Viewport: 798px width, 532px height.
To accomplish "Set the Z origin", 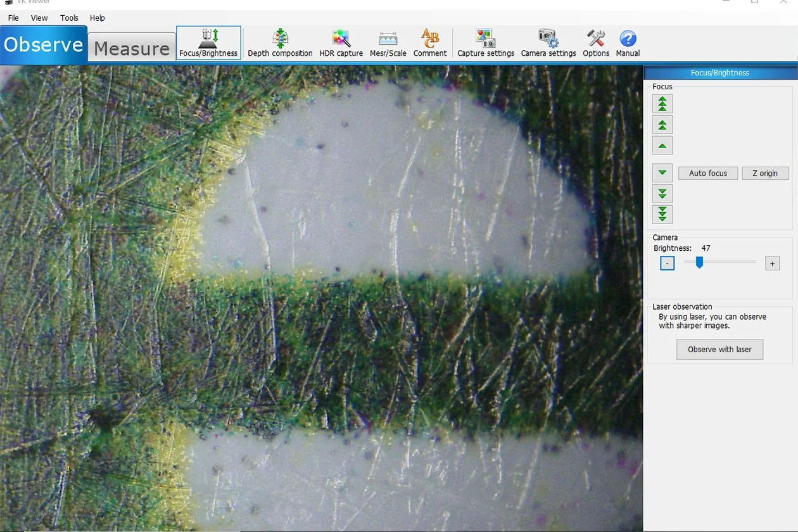I will click(x=765, y=173).
